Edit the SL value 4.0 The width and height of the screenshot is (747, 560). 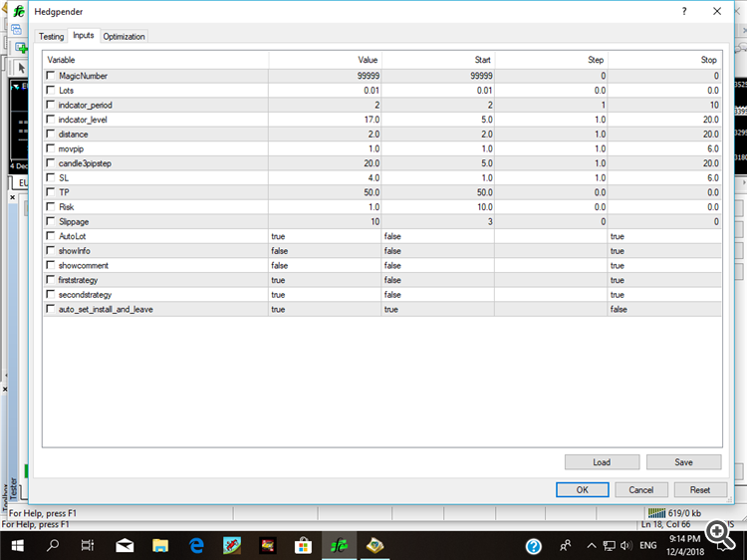pyautogui.click(x=325, y=177)
